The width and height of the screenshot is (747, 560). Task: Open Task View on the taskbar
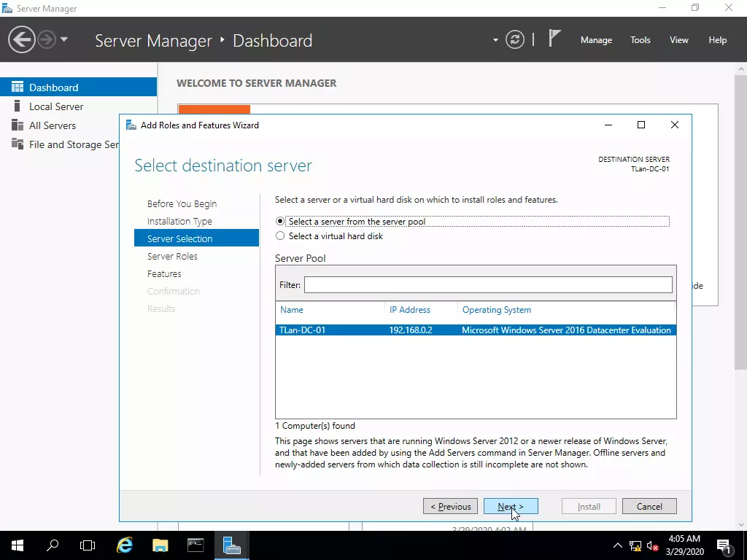[88, 545]
